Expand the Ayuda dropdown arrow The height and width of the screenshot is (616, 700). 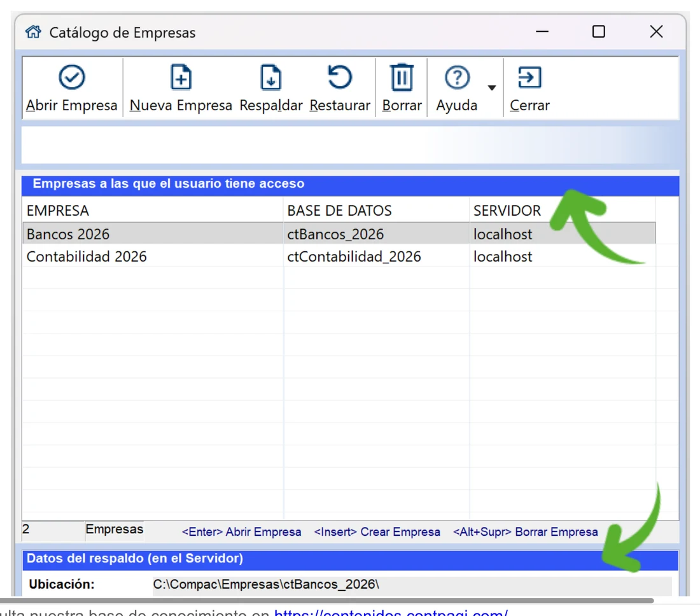click(491, 87)
